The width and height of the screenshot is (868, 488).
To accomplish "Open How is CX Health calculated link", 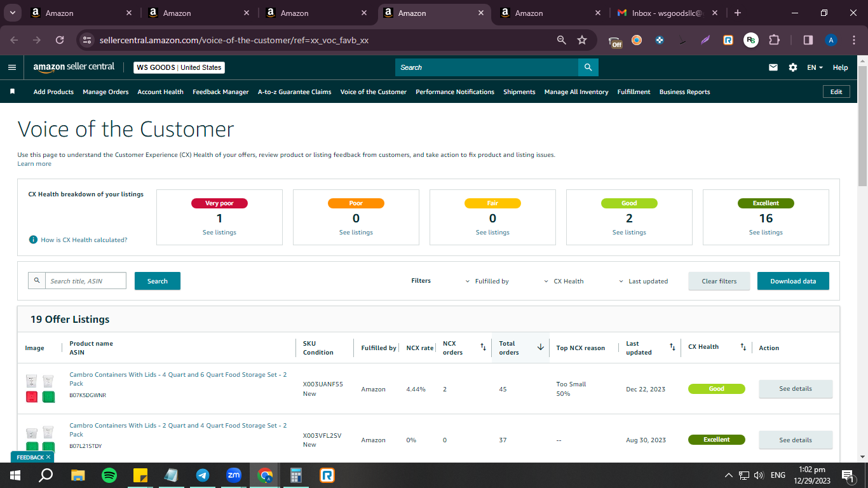I will 84,240.
